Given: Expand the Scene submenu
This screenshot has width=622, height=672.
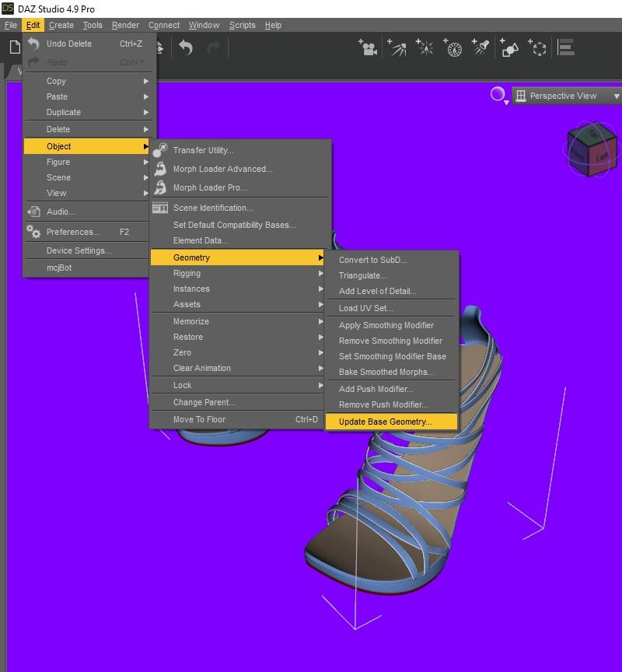Looking at the screenshot, I should point(88,177).
